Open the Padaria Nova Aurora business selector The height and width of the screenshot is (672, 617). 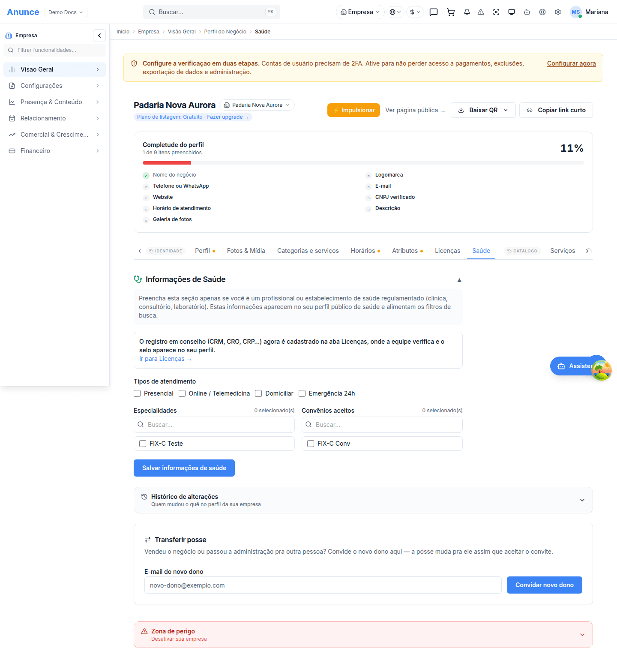pyautogui.click(x=257, y=105)
